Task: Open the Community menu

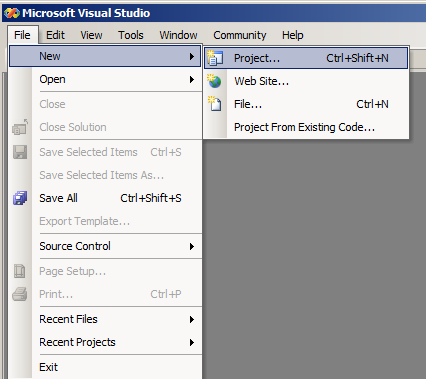Action: click(240, 35)
